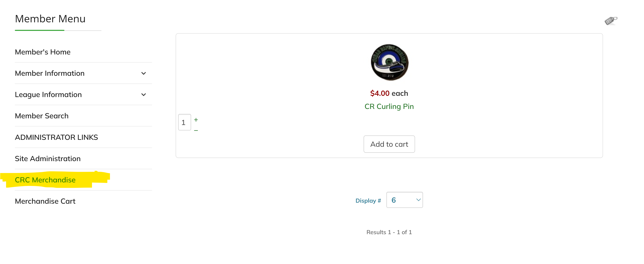The height and width of the screenshot is (264, 644).
Task: Select the CRC Merchandise menu item
Action: (x=45, y=180)
